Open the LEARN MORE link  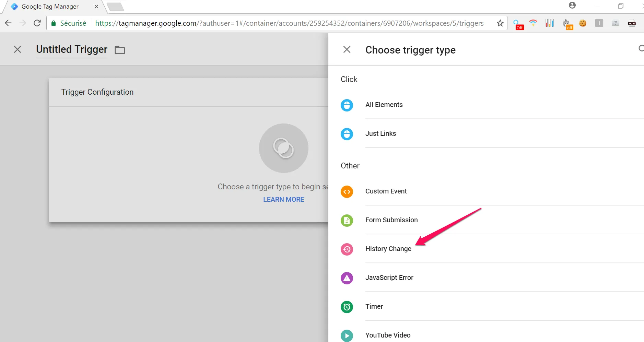[283, 199]
